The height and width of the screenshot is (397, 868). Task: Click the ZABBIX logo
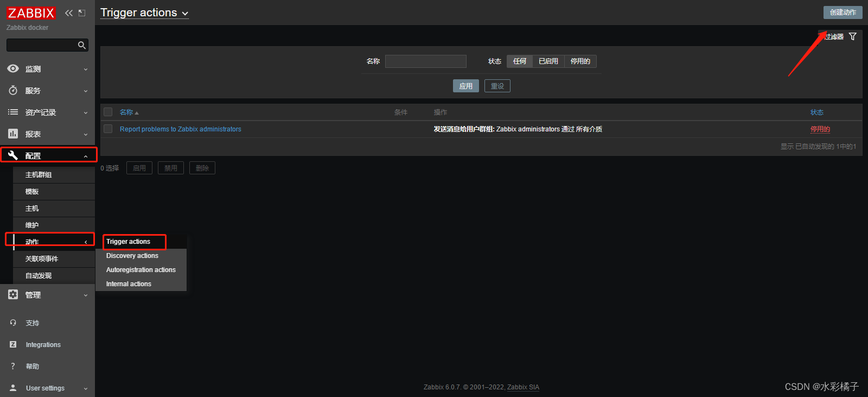(x=31, y=13)
